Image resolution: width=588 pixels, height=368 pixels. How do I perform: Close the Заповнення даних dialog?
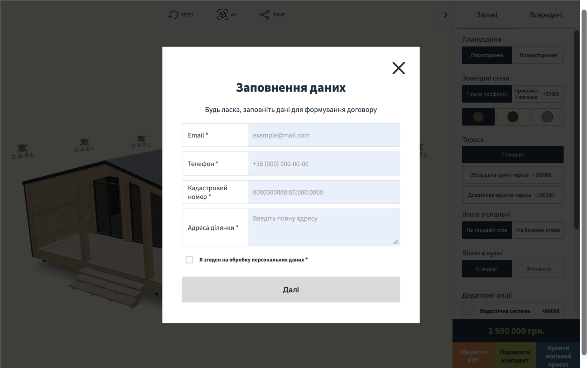398,68
